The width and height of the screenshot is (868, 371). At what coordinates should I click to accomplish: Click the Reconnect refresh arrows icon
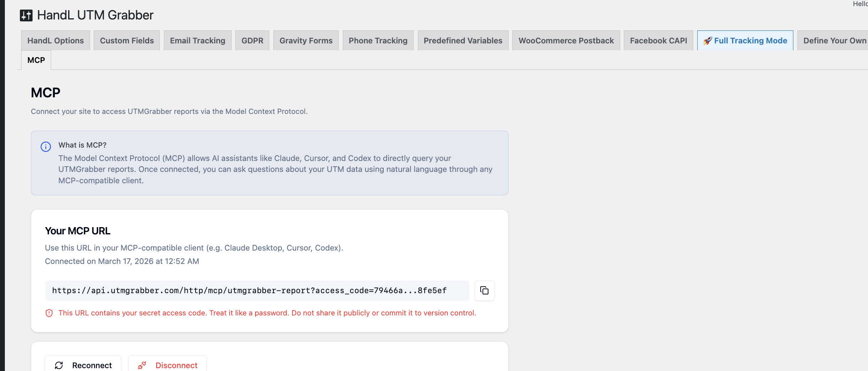click(59, 365)
